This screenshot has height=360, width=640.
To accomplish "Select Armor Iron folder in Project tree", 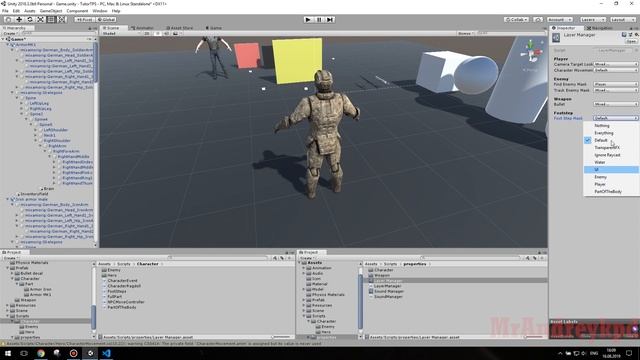I will (x=38, y=289).
